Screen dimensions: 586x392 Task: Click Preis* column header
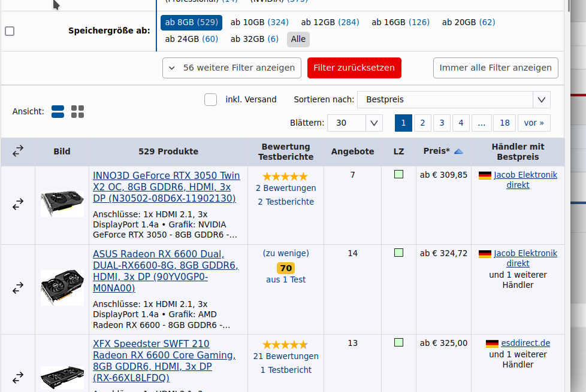point(443,151)
